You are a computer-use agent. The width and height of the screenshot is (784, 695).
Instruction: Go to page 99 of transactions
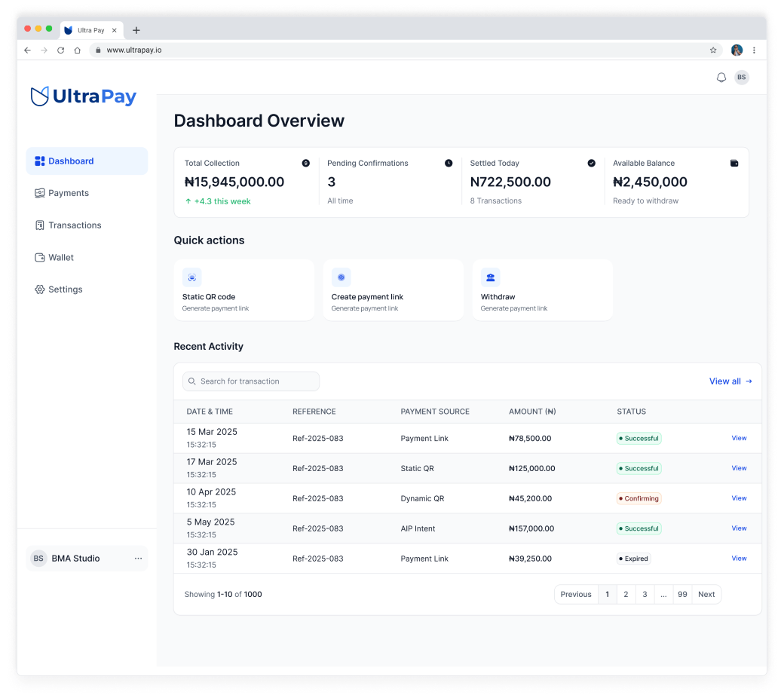click(x=682, y=594)
